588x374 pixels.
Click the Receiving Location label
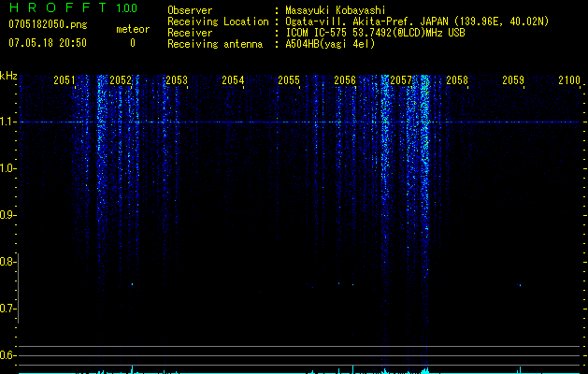pyautogui.click(x=218, y=22)
